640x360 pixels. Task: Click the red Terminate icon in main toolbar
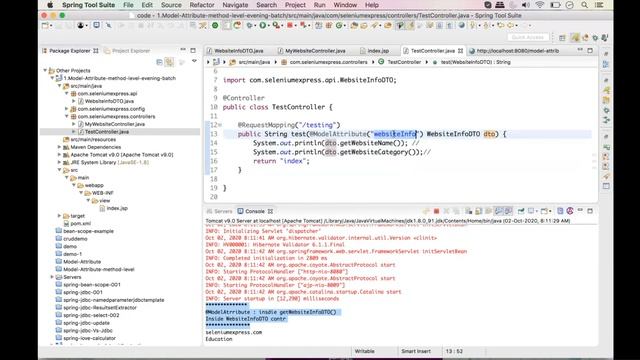click(x=289, y=25)
